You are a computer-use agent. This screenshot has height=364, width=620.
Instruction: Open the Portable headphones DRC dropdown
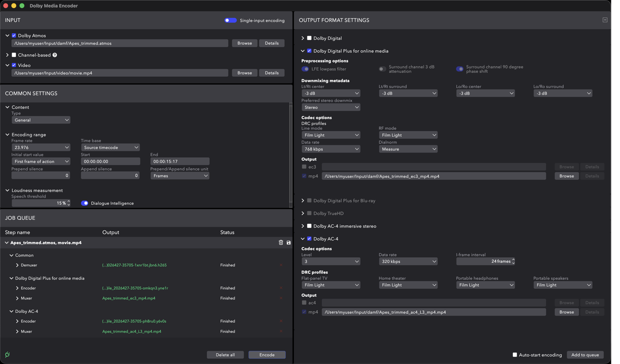485,285
